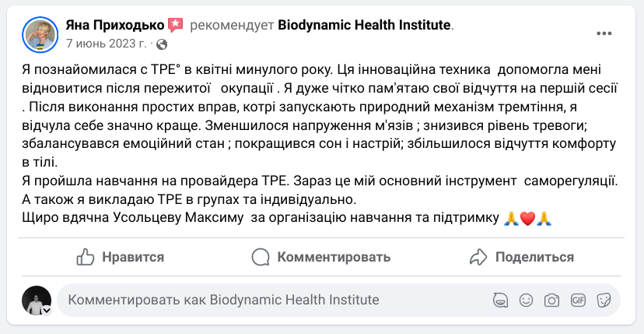Screen dimensions: 644x334
Task: Click the speech bubble comment icon
Action: [261, 257]
